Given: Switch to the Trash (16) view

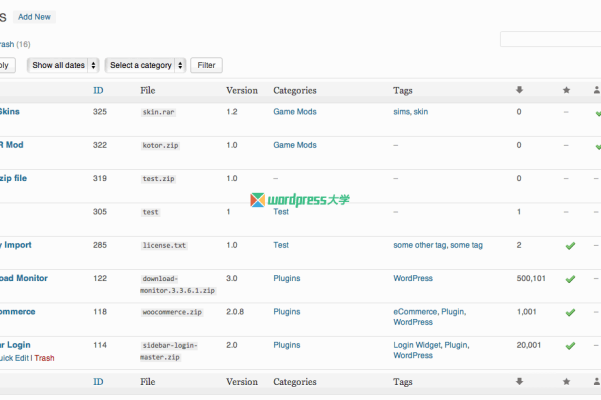Looking at the screenshot, I should pyautogui.click(x=6, y=44).
